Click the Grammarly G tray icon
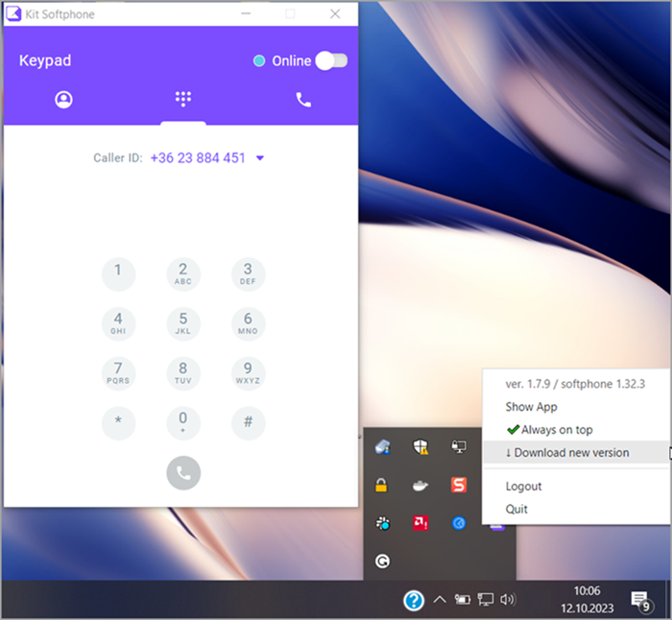The width and height of the screenshot is (672, 620). coord(382,561)
